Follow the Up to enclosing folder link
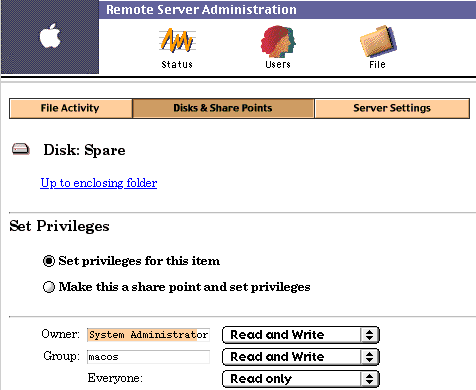This screenshot has height=390, width=476. pos(99,183)
